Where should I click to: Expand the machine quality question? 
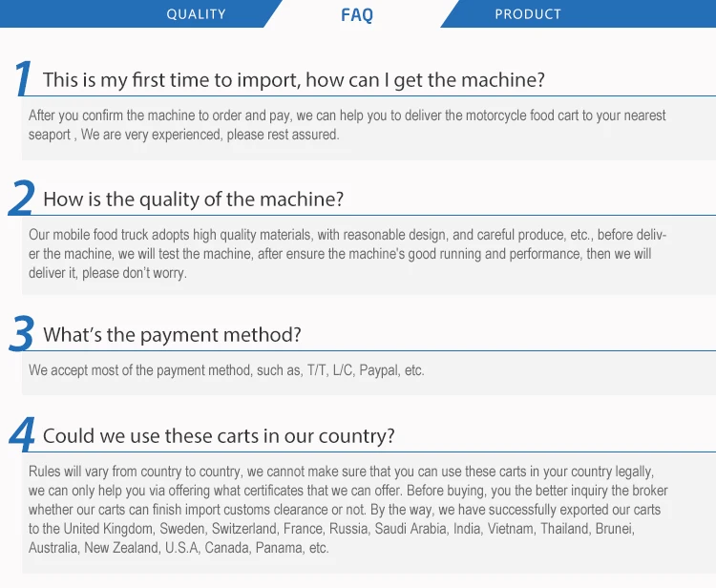pyautogui.click(x=193, y=199)
